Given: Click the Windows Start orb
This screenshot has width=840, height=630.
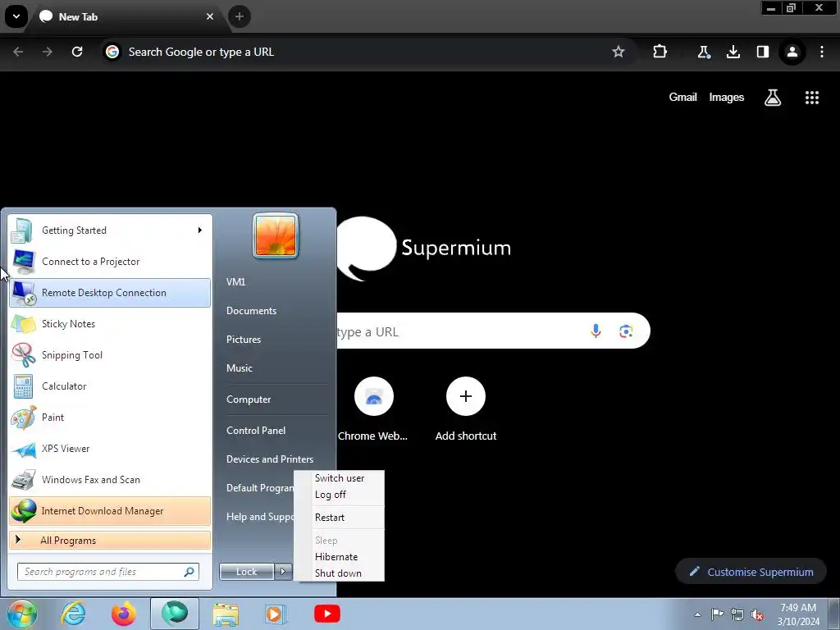Looking at the screenshot, I should (x=21, y=614).
